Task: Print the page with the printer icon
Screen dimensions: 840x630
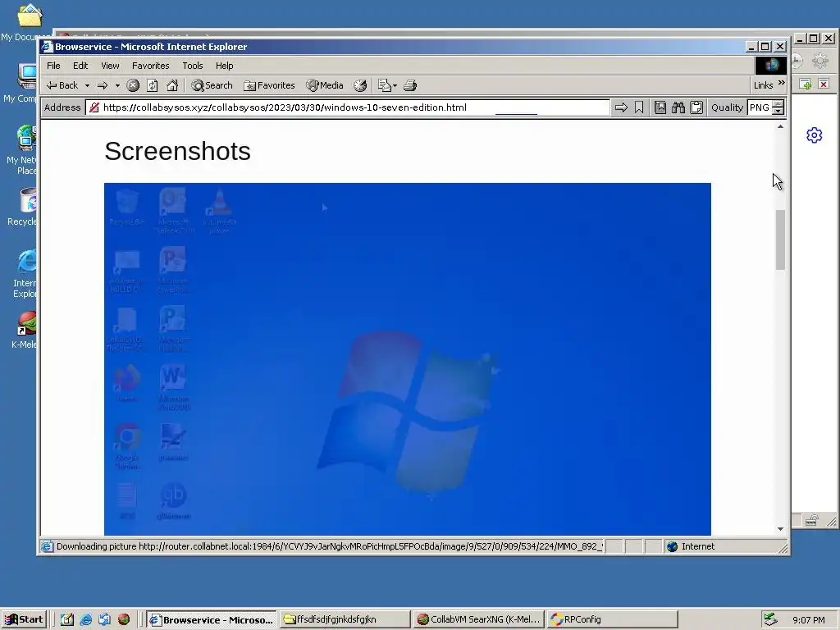Action: click(410, 85)
